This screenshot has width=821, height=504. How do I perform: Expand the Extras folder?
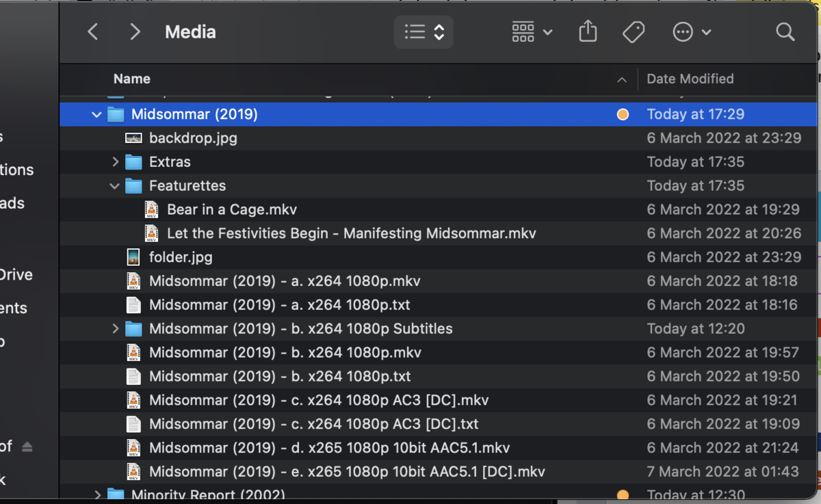pyautogui.click(x=116, y=161)
